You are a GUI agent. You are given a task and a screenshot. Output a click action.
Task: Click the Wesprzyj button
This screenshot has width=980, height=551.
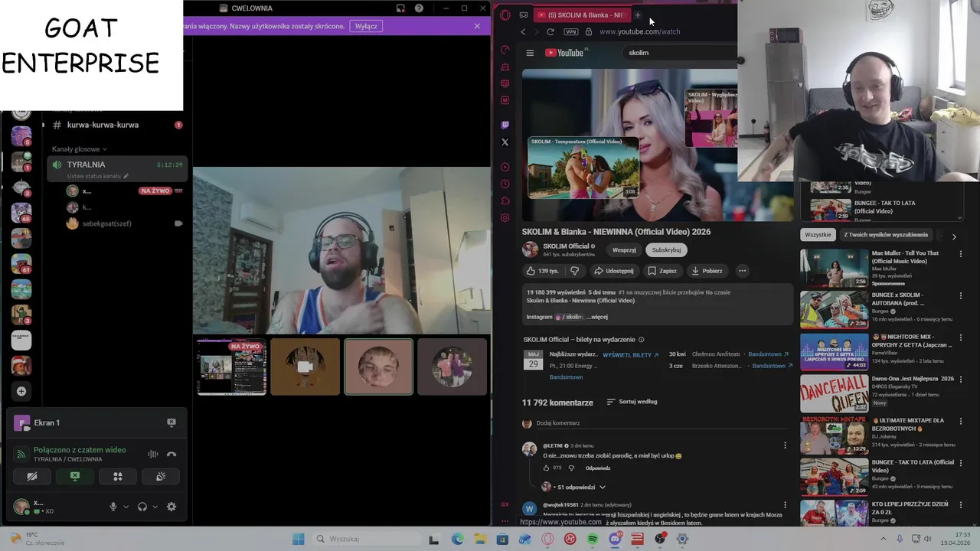[624, 250]
